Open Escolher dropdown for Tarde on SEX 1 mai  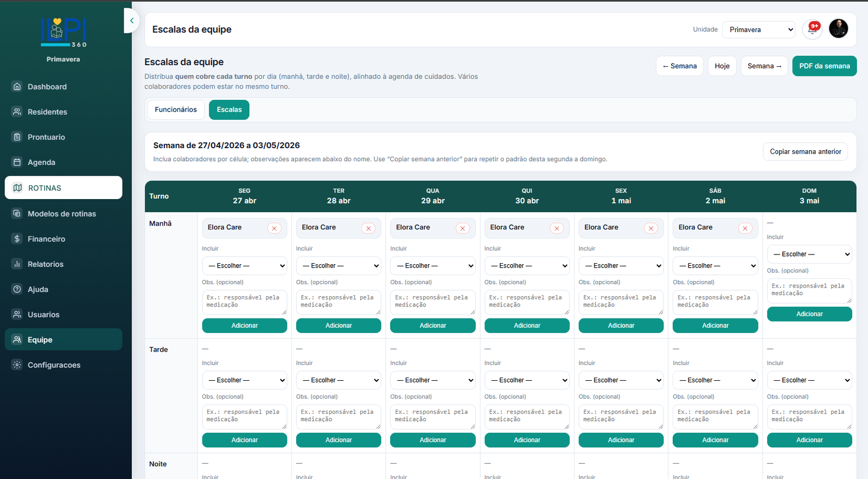621,380
